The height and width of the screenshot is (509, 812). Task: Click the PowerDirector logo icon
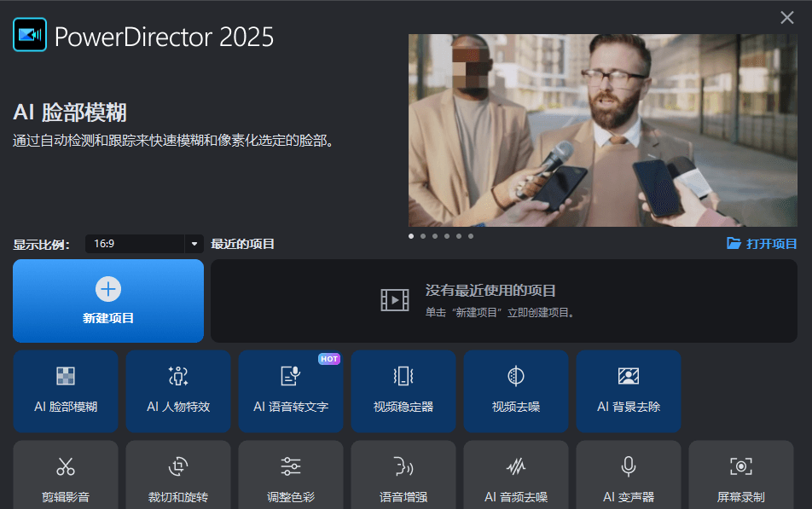(28, 35)
